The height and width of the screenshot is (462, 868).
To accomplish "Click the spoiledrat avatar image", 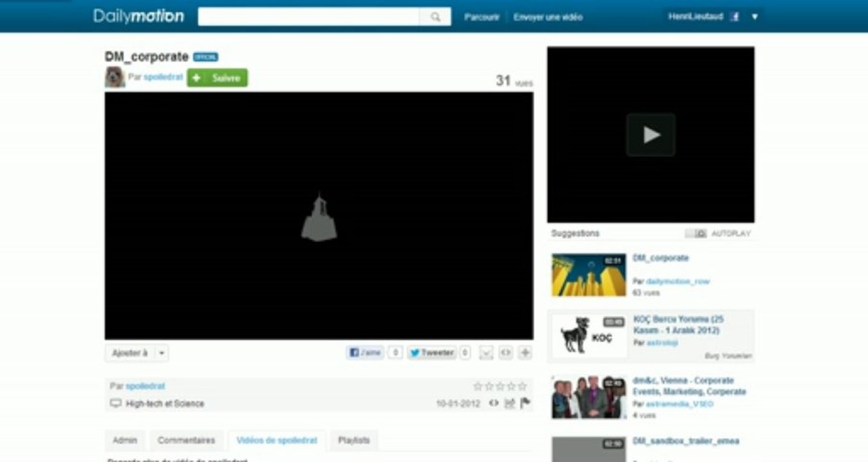I will [x=115, y=77].
